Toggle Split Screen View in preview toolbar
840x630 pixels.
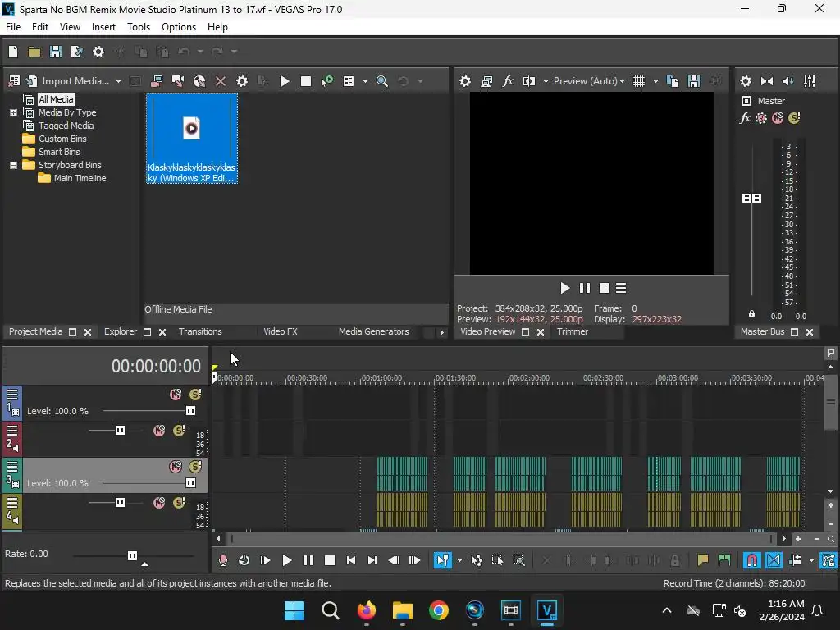[529, 81]
